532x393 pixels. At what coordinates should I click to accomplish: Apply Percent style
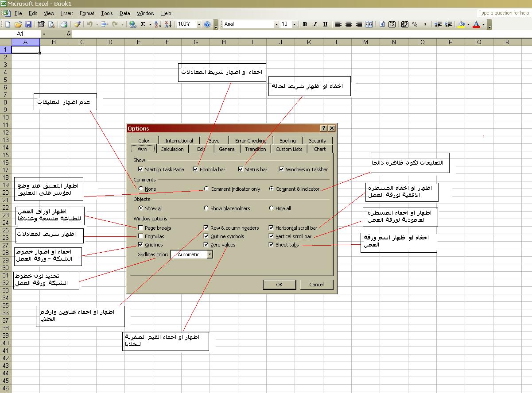pos(415,24)
